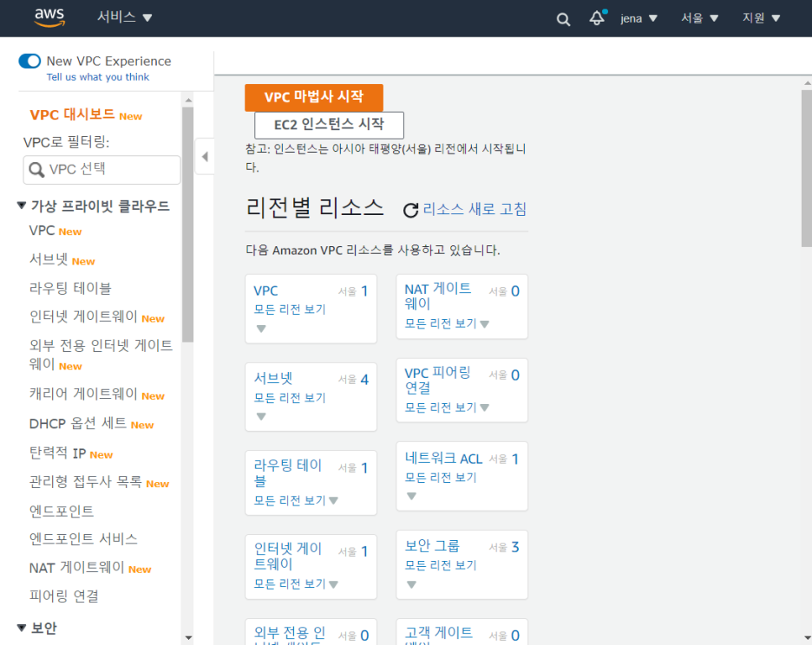Image resolution: width=812 pixels, height=645 pixels.
Task: Expand regions arrow in 네트워크 ACL card
Action: click(x=411, y=497)
